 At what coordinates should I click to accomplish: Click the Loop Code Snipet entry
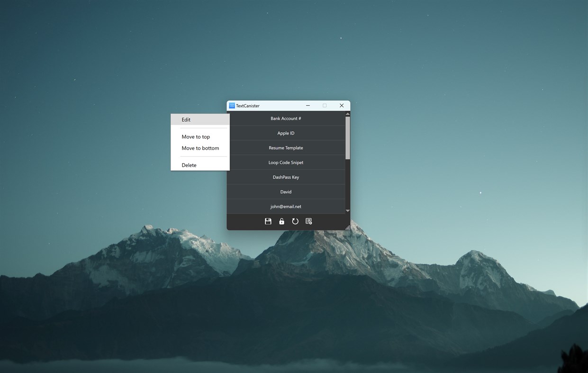286,162
